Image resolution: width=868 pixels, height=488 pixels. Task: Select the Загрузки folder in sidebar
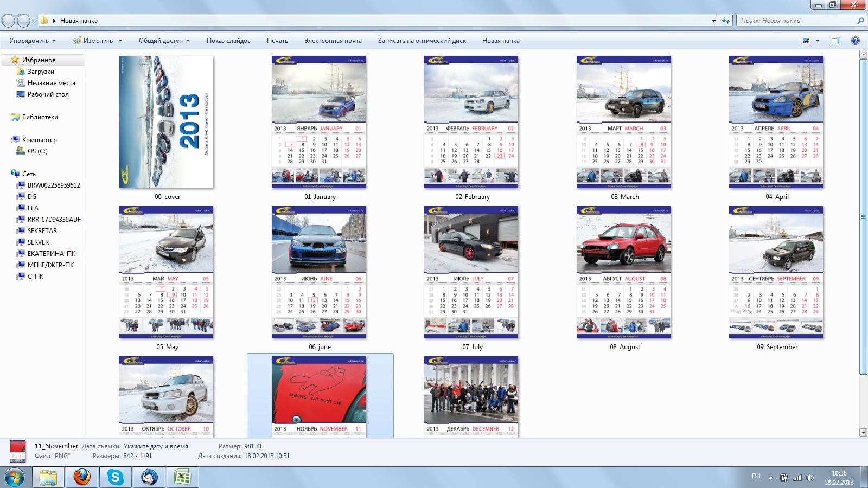(41, 72)
